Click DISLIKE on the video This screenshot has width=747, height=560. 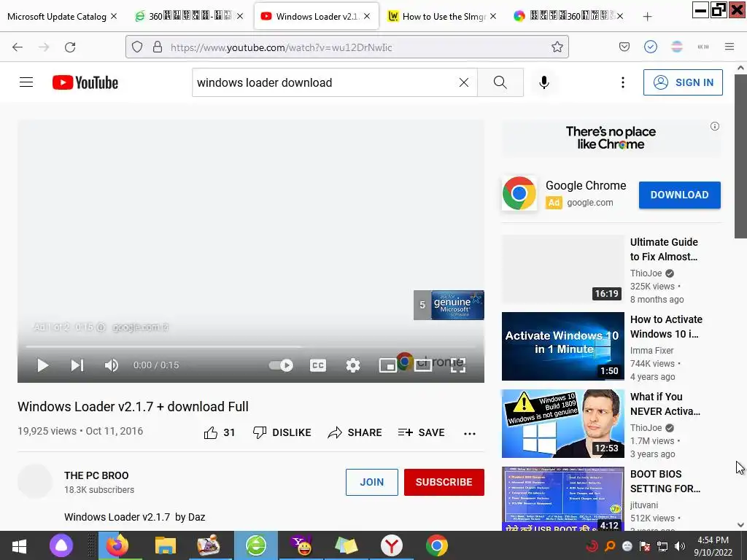282,432
